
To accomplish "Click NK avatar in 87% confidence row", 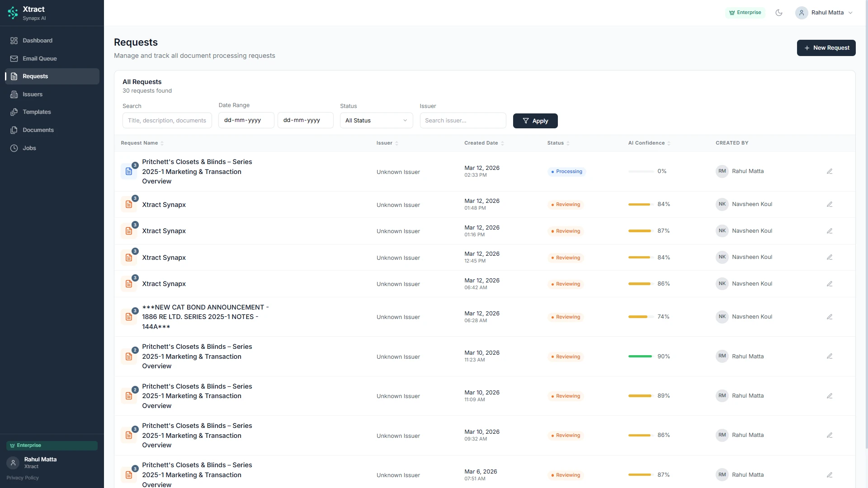I will [722, 231].
